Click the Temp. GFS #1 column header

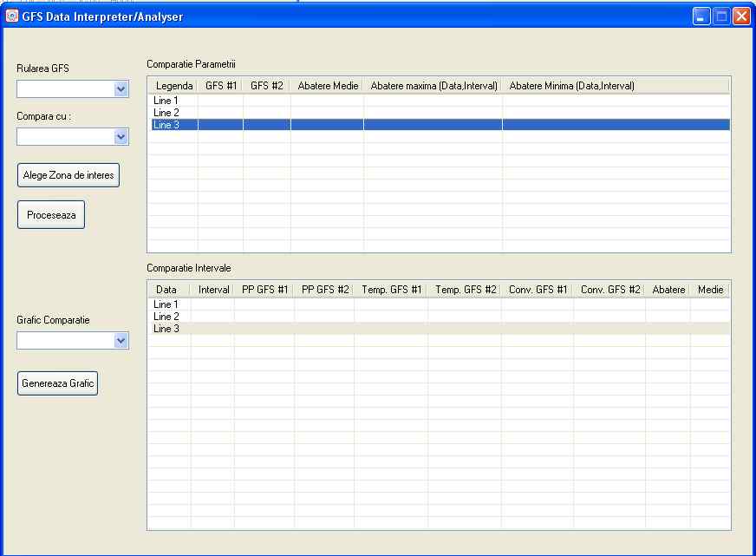coord(391,290)
